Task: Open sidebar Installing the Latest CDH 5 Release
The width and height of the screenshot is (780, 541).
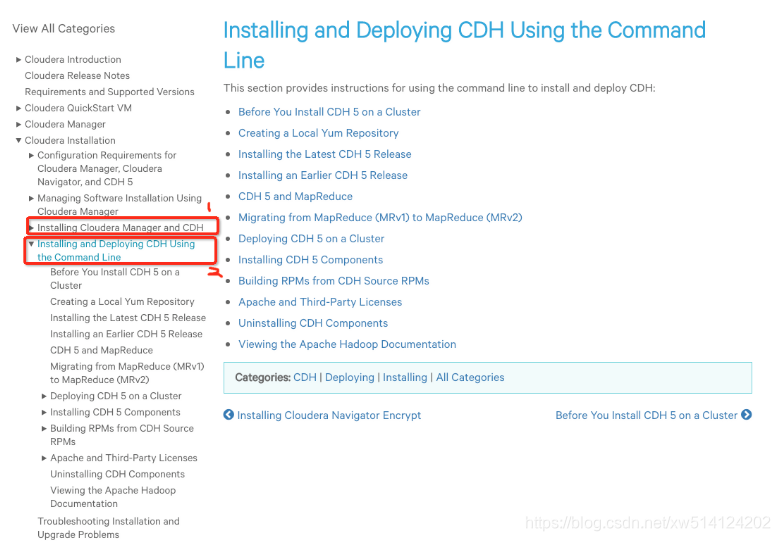Action: click(128, 318)
